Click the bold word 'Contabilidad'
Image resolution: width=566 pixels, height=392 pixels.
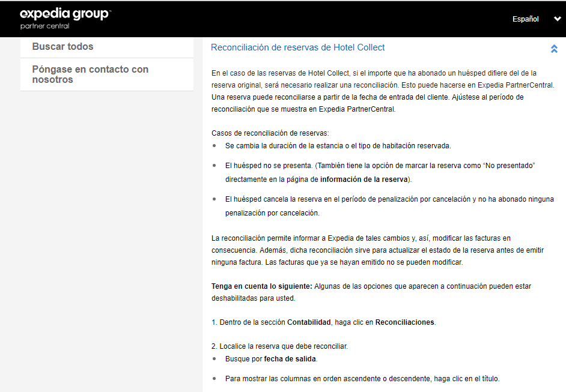[309, 322]
